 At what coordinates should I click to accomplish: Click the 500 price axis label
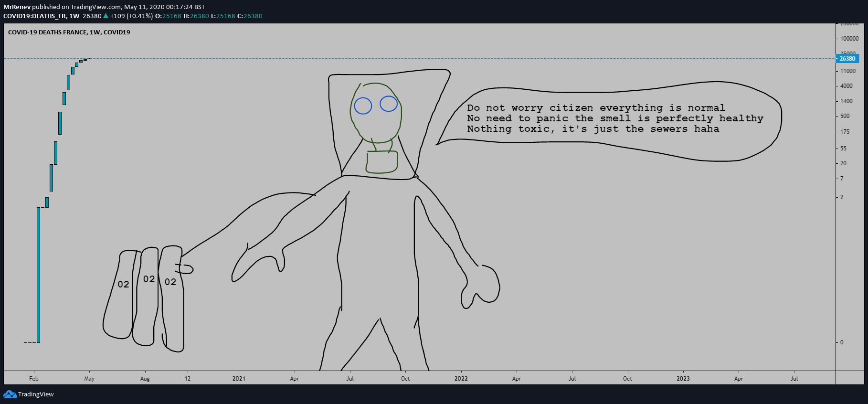(845, 116)
